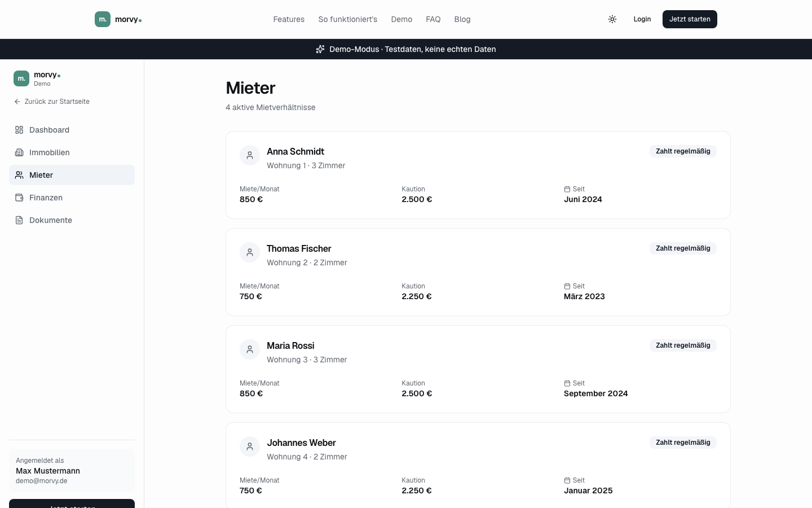The width and height of the screenshot is (812, 508).
Task: Click the Max Mustermann account name
Action: pyautogui.click(x=48, y=471)
